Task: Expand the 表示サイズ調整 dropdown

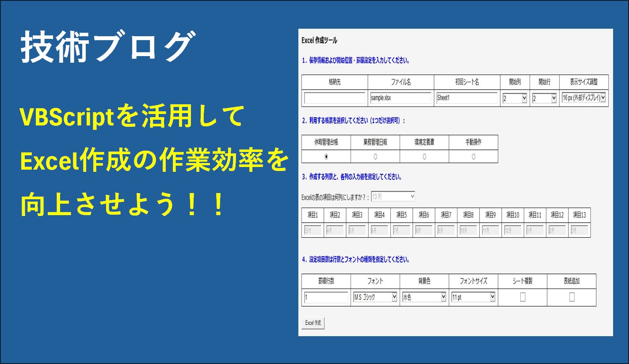Action: 583,98
